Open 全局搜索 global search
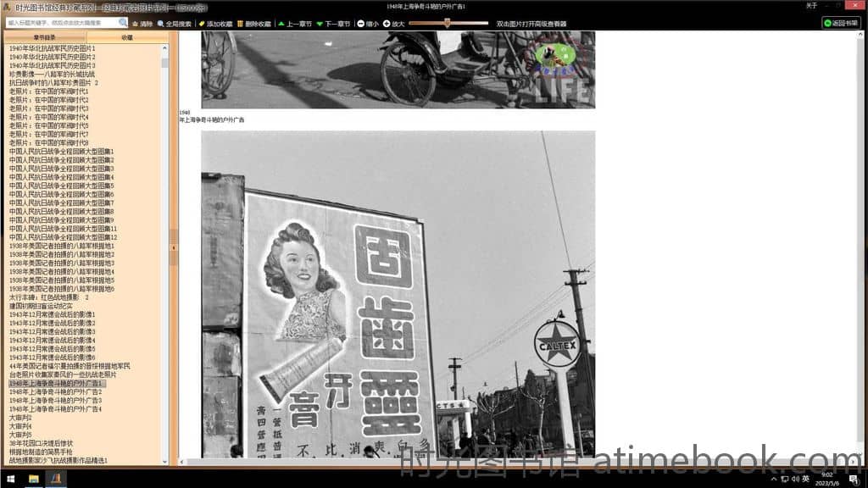Viewport: 868px width, 488px height. [175, 24]
